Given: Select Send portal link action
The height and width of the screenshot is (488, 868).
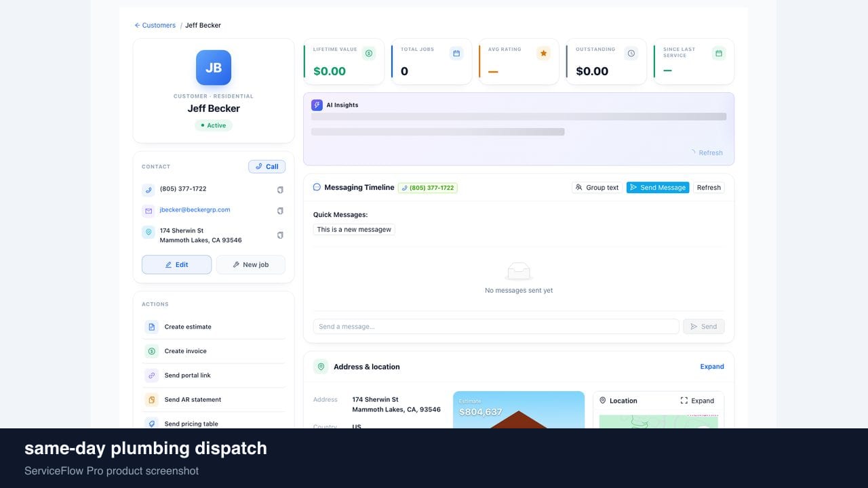Looking at the screenshot, I should tap(214, 375).
